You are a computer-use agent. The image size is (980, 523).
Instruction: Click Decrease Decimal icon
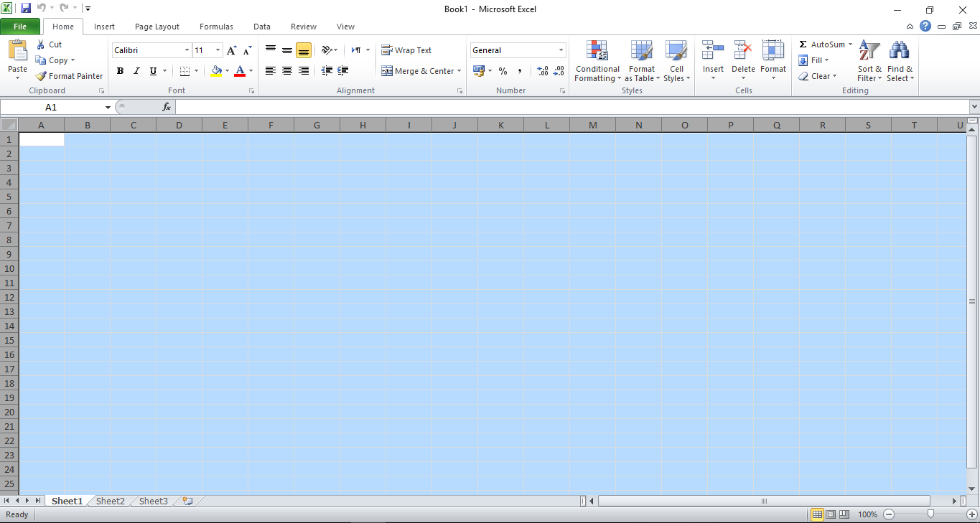pos(559,71)
